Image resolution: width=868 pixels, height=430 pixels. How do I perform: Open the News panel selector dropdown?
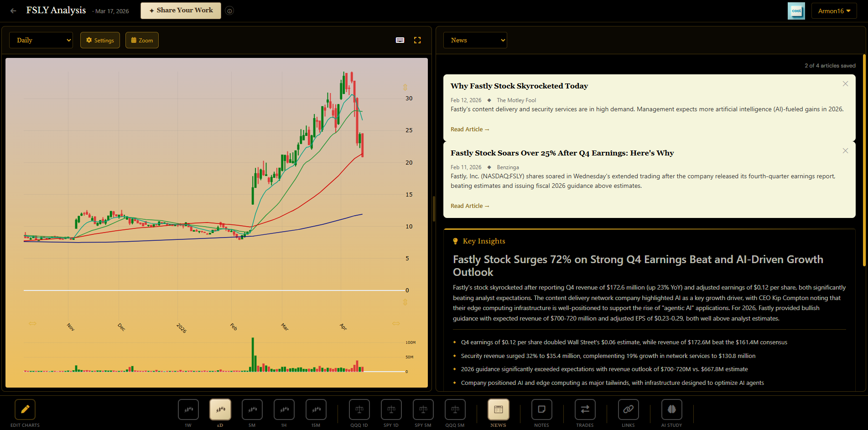coord(475,40)
